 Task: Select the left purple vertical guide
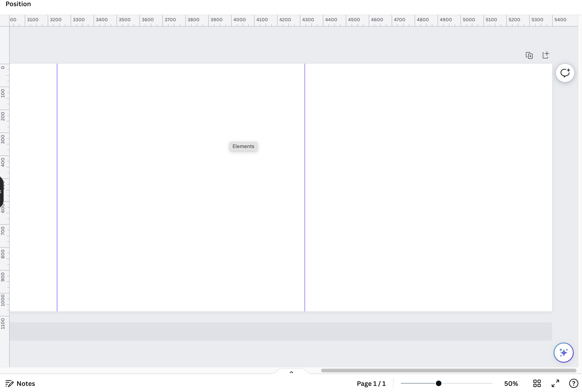pos(57,187)
